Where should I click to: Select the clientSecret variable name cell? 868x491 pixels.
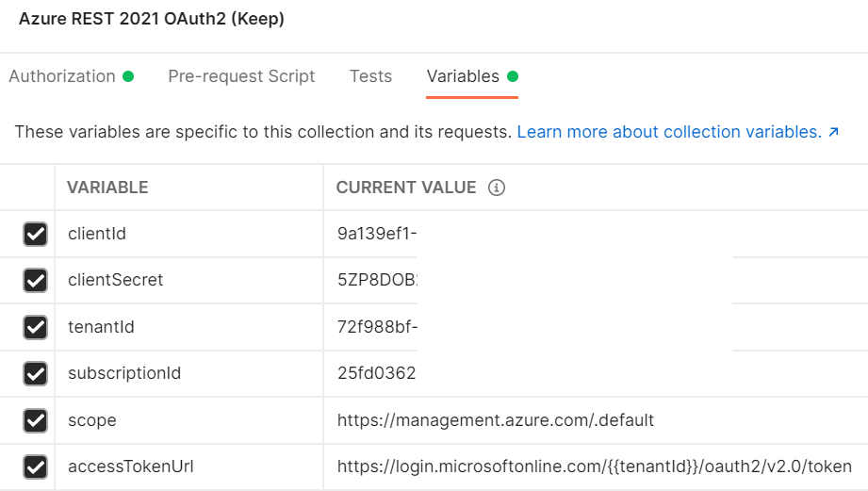pos(188,280)
